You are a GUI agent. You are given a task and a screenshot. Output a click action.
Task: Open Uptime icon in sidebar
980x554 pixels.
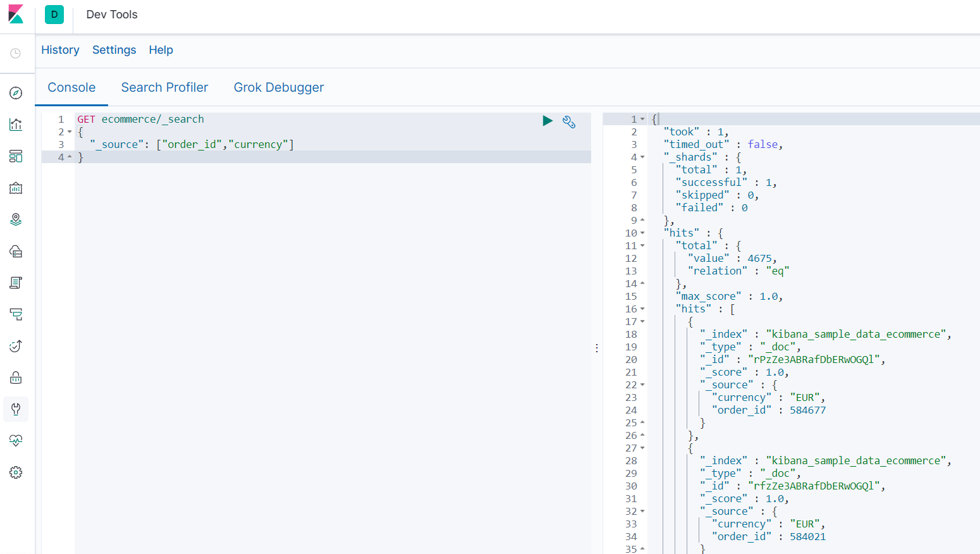click(x=16, y=346)
